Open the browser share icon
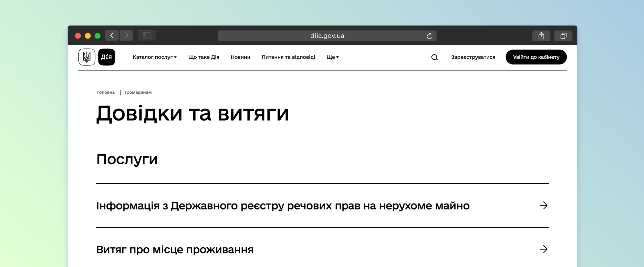Viewport: 644px width, 267px height. point(541,36)
